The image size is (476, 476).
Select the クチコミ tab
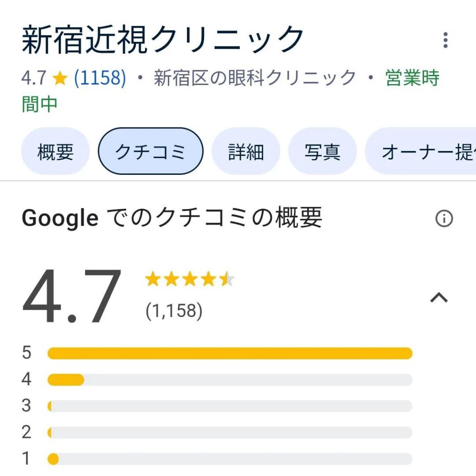click(151, 151)
